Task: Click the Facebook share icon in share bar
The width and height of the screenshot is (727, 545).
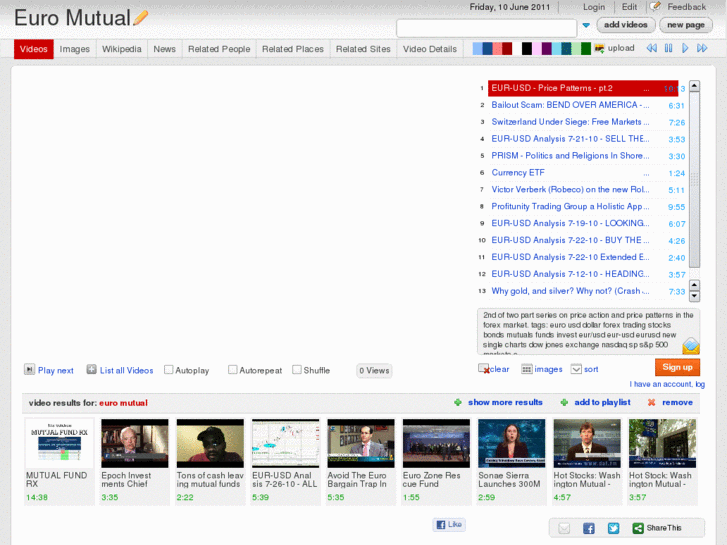Action: tap(589, 528)
